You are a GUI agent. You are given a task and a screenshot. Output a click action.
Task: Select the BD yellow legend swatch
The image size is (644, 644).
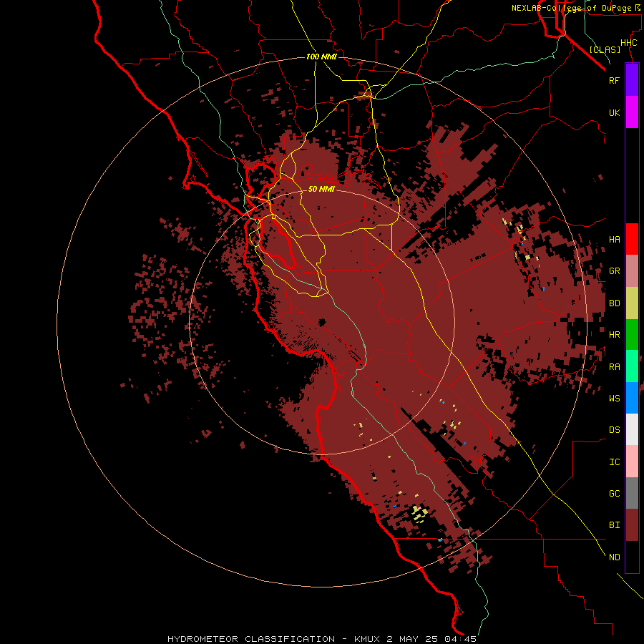click(632, 303)
